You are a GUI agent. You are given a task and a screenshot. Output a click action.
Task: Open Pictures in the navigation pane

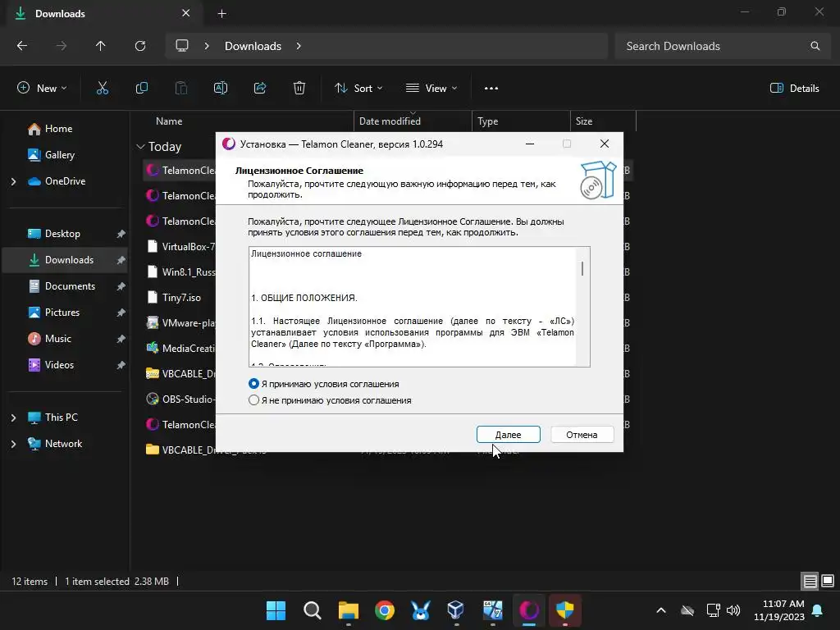click(x=62, y=313)
